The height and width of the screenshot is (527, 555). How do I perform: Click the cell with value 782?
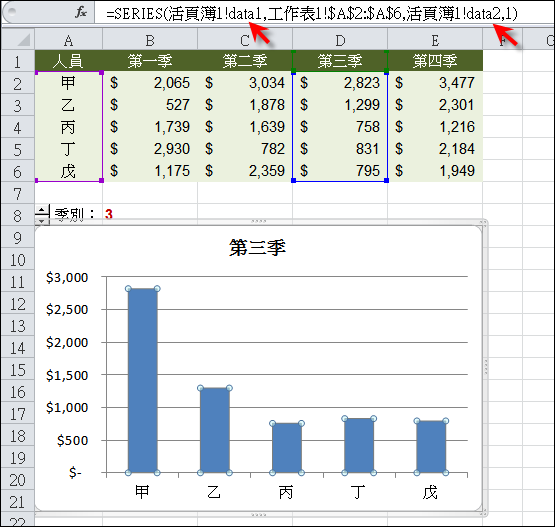pos(245,149)
